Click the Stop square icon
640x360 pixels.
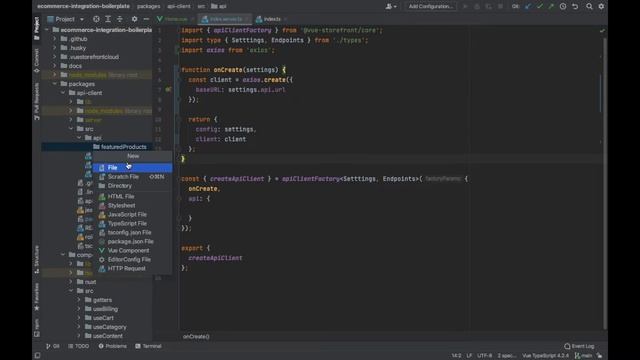click(x=500, y=7)
